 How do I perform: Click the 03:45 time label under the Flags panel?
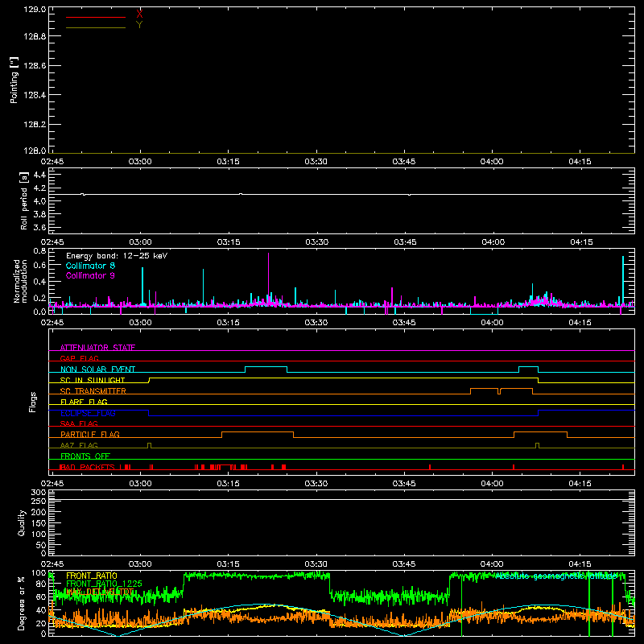tap(404, 484)
